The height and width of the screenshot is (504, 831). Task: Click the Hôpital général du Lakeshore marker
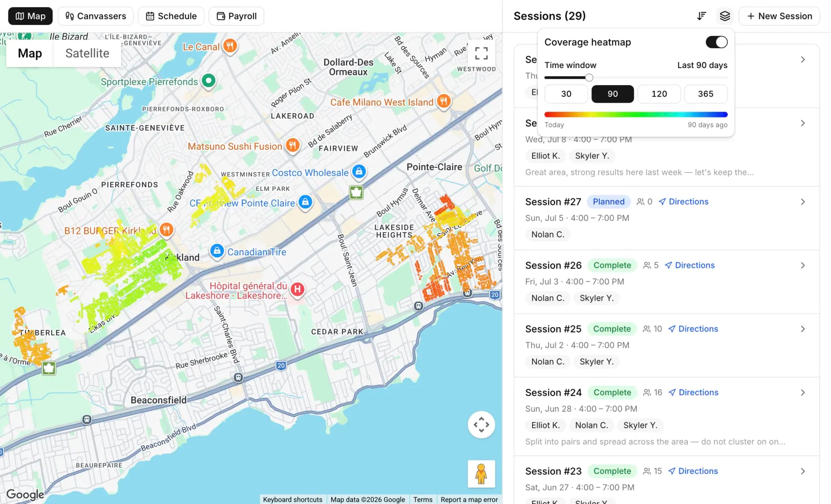298,290
